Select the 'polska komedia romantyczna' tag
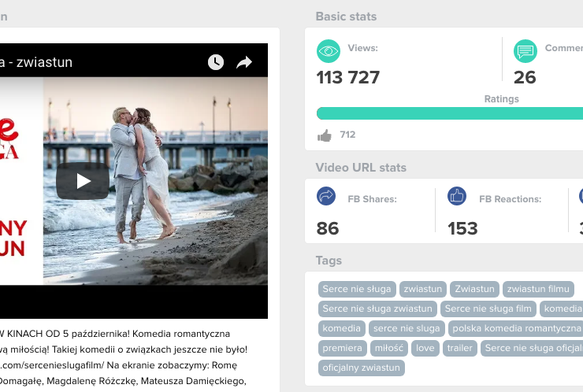583x392 pixels. click(x=516, y=328)
